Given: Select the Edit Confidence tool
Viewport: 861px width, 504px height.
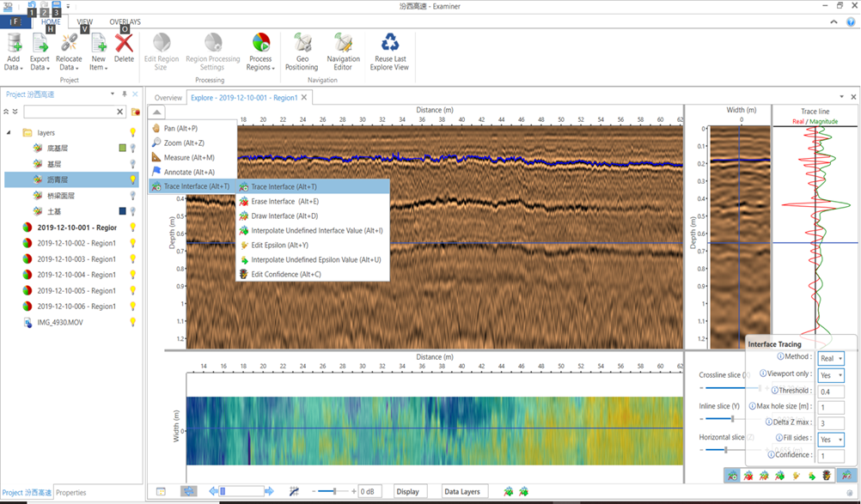Looking at the screenshot, I should tap(285, 274).
